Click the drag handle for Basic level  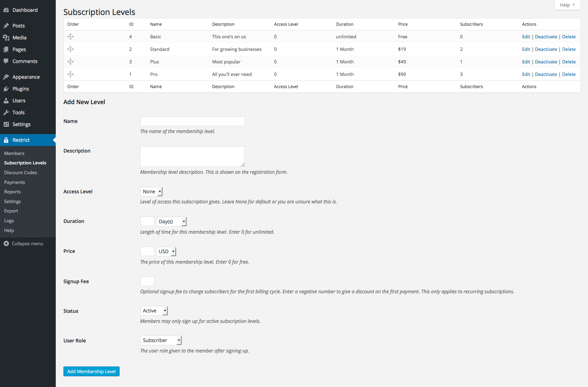click(x=70, y=37)
